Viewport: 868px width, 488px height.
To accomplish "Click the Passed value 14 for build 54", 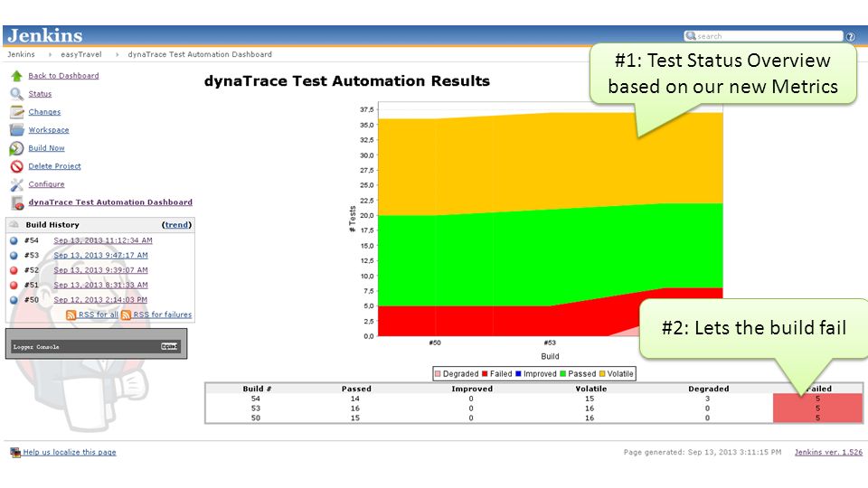I will (354, 399).
